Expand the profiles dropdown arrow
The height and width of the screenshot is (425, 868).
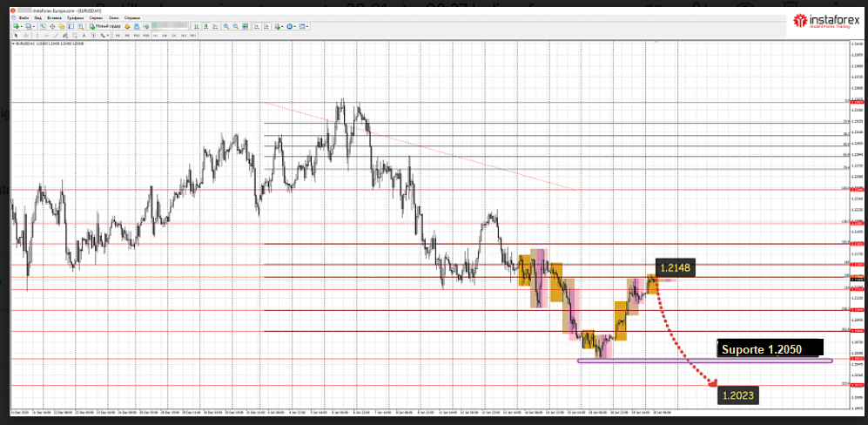[x=34, y=27]
